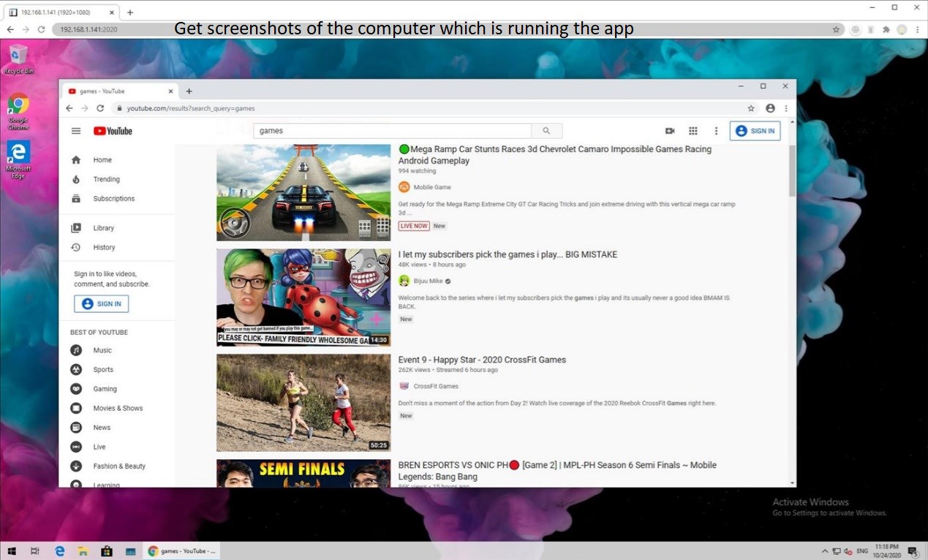Image resolution: width=928 pixels, height=560 pixels.
Task: Click title I let my subscribers pick the games
Action: [x=508, y=254]
